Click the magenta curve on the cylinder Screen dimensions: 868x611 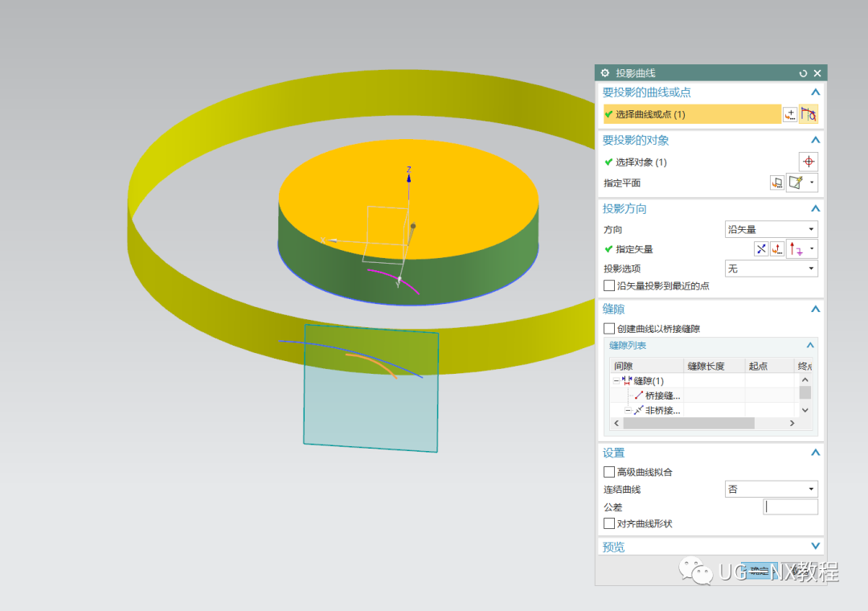point(394,281)
